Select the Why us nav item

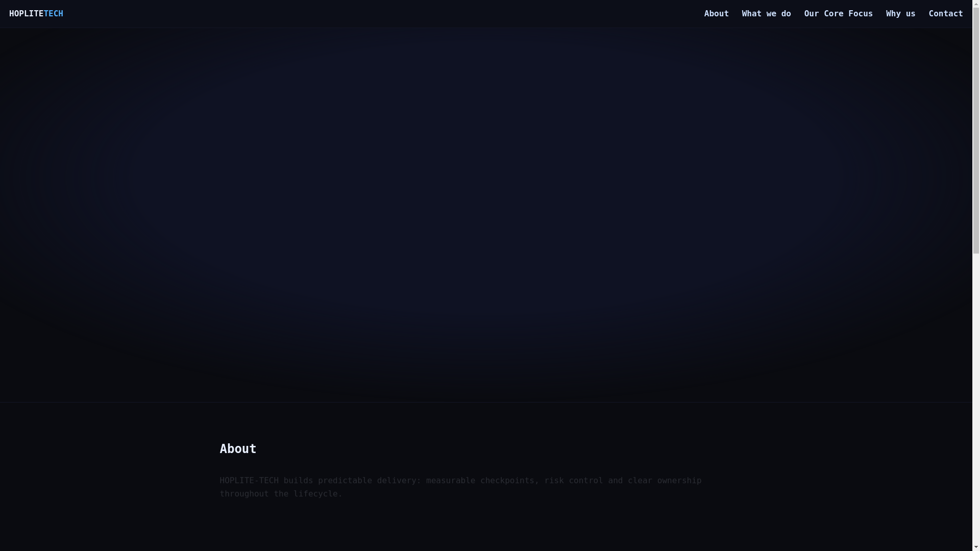[x=900, y=14]
